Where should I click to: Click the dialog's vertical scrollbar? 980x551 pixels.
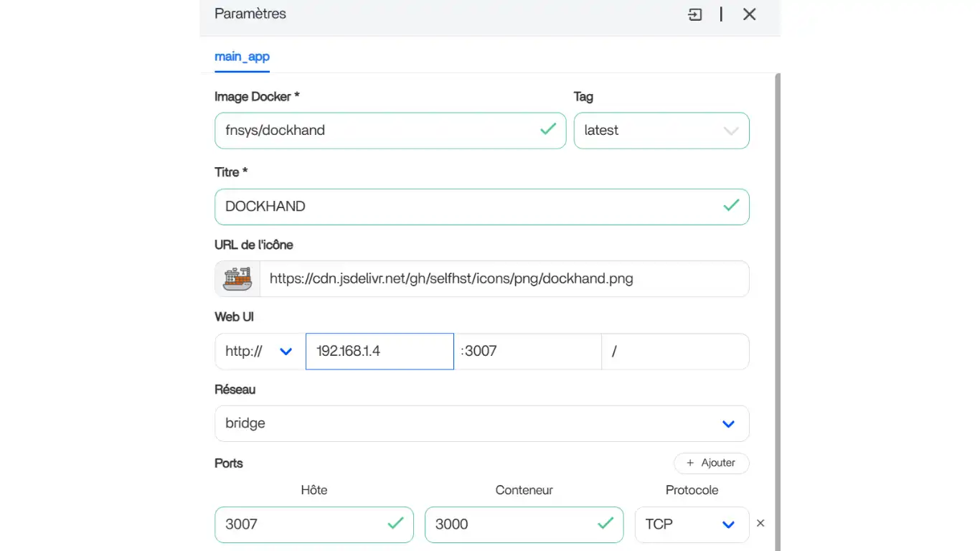click(x=777, y=312)
